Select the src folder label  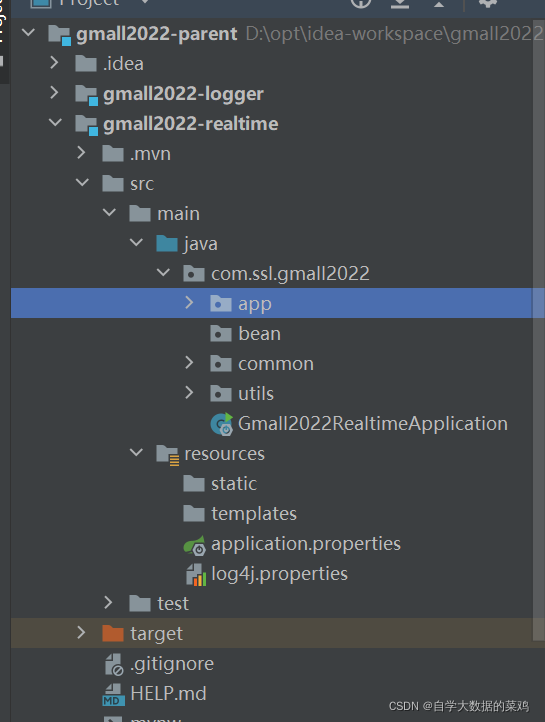pyautogui.click(x=142, y=184)
